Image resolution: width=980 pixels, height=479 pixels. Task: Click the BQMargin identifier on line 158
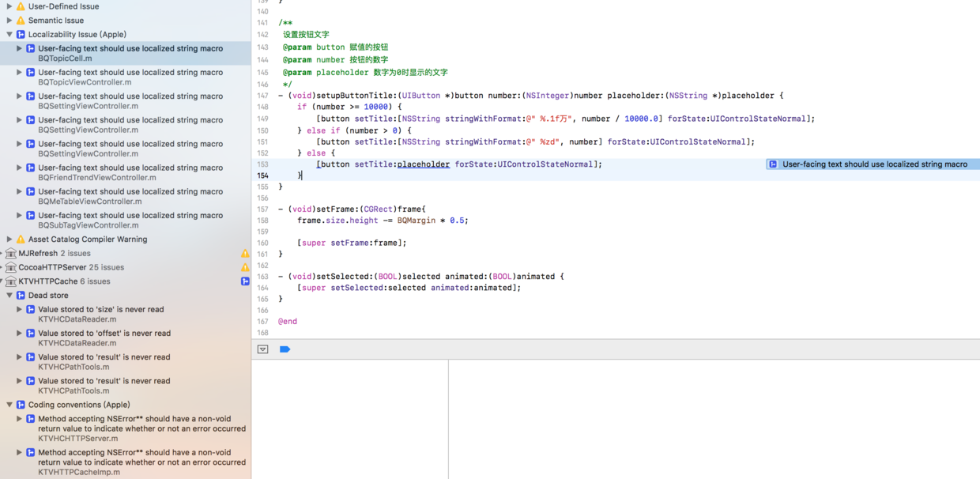[416, 221]
